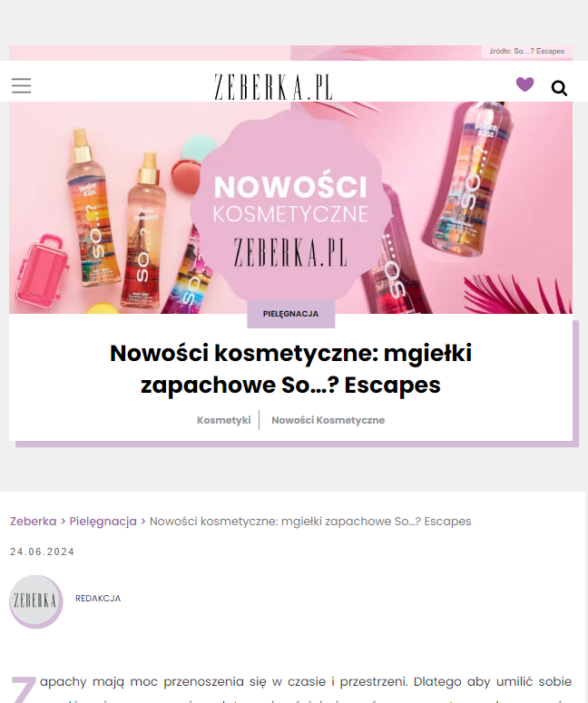588x703 pixels.
Task: Click the article headline about So...? Escapes
Action: point(290,369)
